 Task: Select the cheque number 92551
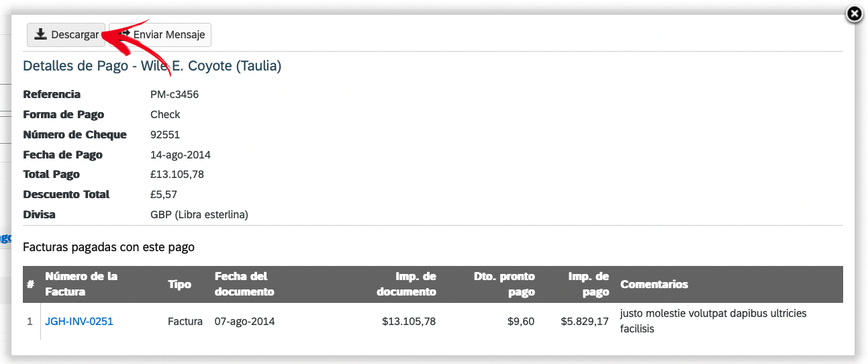click(x=165, y=135)
